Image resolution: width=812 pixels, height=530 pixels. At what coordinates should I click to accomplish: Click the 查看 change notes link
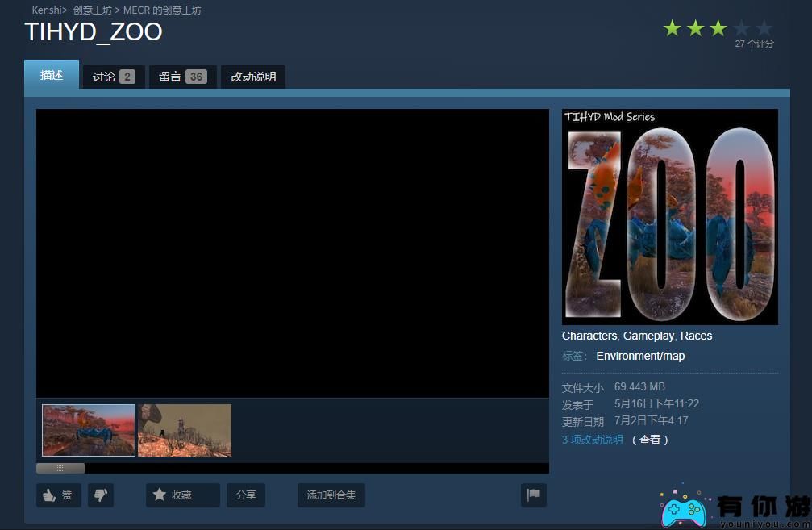pos(650,440)
